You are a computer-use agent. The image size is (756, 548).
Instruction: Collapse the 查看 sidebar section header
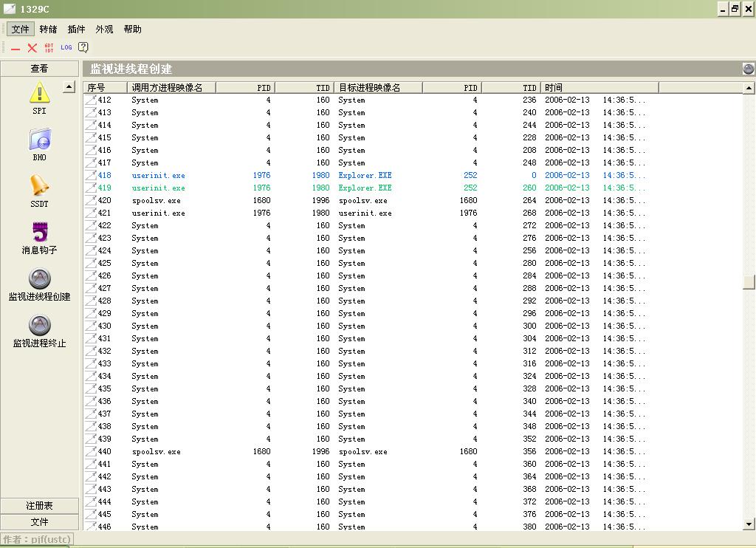point(39,69)
